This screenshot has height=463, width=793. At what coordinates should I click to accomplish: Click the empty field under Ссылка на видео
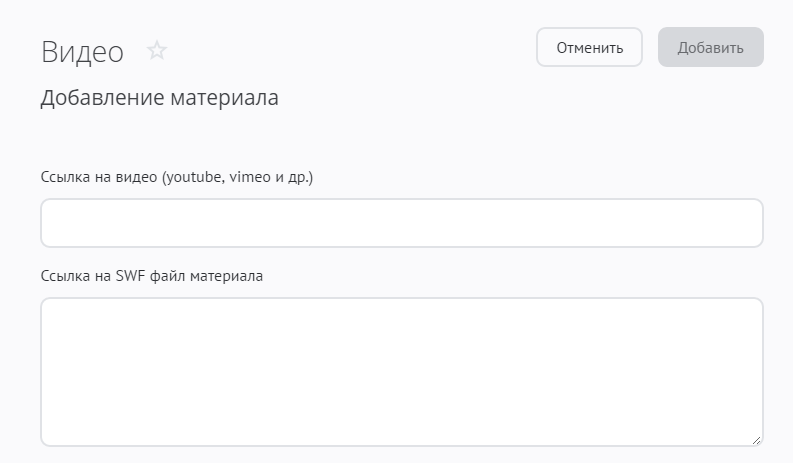click(401, 223)
